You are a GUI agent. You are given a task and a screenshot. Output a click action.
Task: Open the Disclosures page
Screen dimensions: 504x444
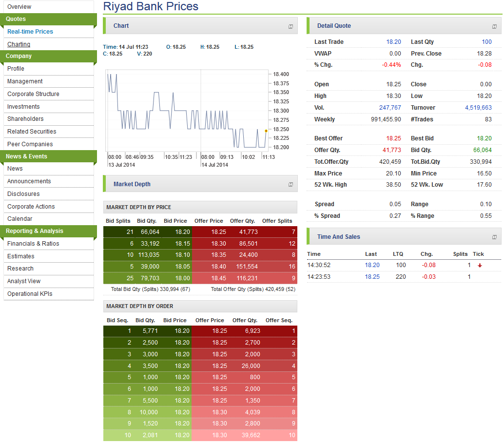pos(23,194)
